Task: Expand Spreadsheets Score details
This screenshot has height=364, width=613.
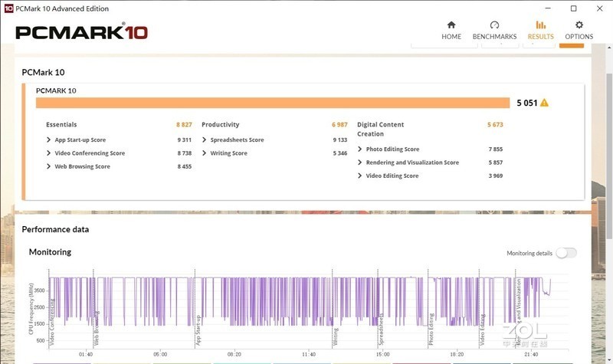Action: (x=204, y=139)
